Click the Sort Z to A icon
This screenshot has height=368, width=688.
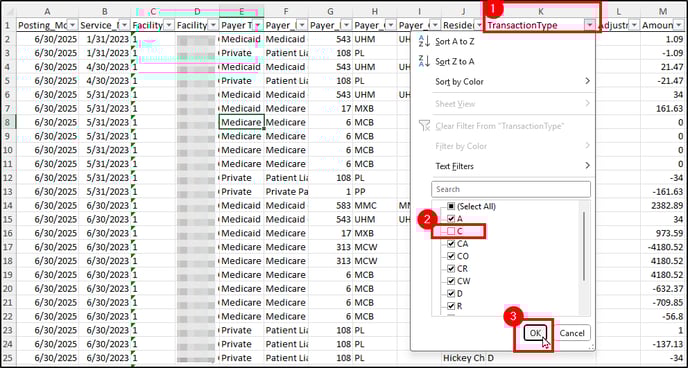click(424, 61)
